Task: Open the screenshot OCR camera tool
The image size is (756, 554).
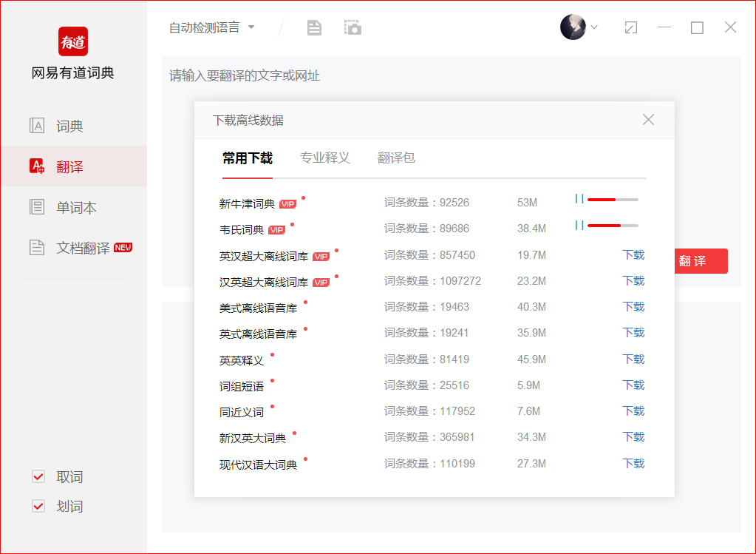Action: tap(353, 27)
